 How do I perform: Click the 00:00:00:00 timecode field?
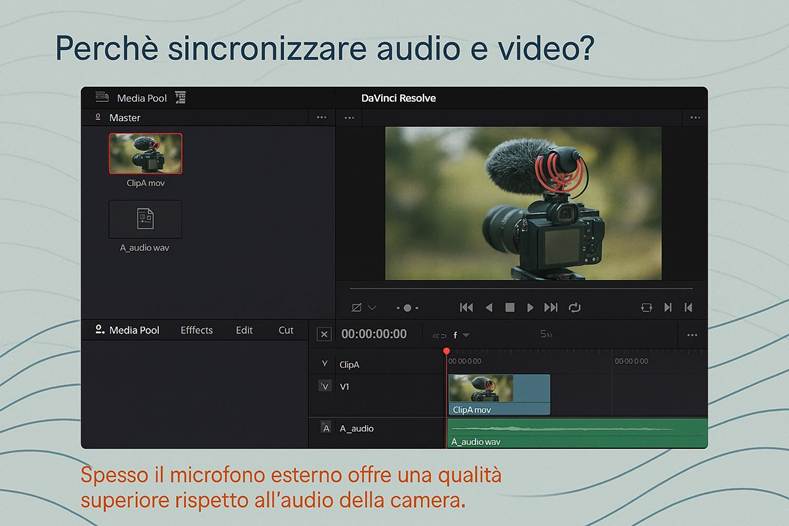374,334
